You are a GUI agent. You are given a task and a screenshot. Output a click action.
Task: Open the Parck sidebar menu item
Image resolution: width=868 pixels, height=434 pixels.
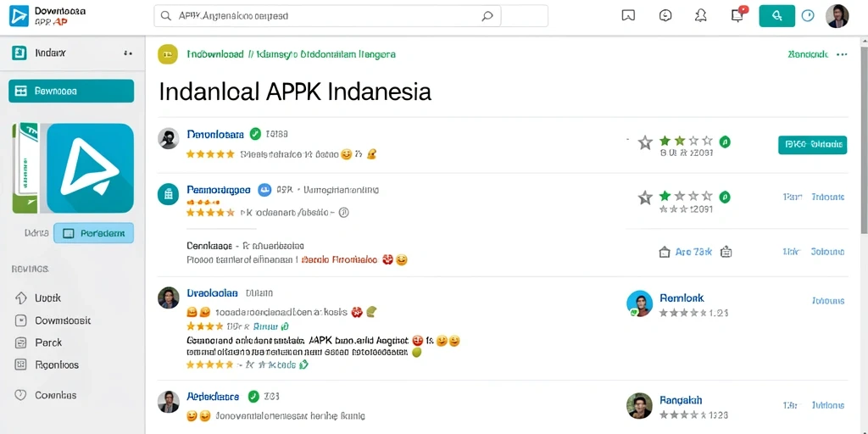point(38,342)
